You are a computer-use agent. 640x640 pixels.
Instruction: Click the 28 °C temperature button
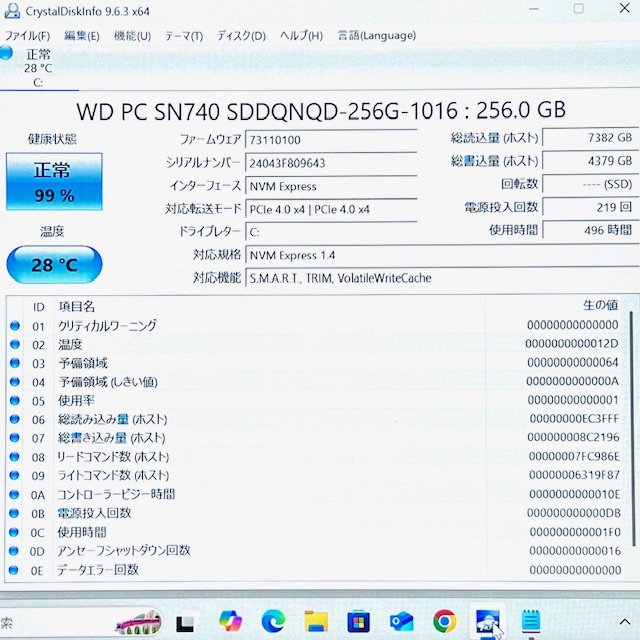54,264
